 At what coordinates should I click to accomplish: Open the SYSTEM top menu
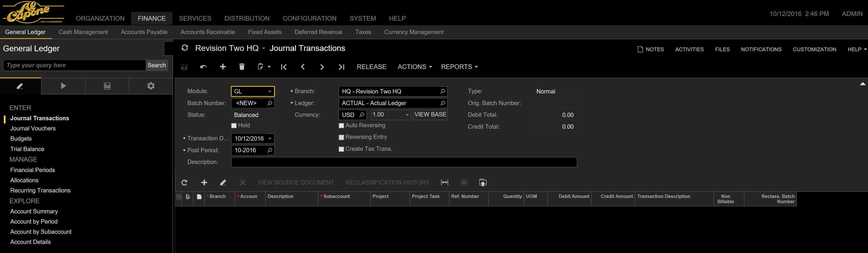(x=363, y=19)
